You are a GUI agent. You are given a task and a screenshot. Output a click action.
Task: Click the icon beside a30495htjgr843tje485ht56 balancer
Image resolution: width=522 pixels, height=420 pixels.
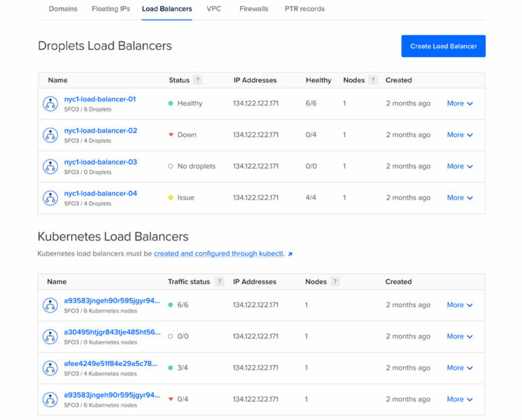[50, 336]
